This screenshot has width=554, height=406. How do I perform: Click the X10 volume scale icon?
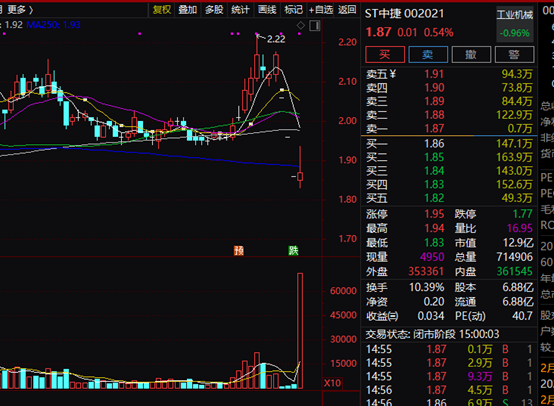(332, 383)
